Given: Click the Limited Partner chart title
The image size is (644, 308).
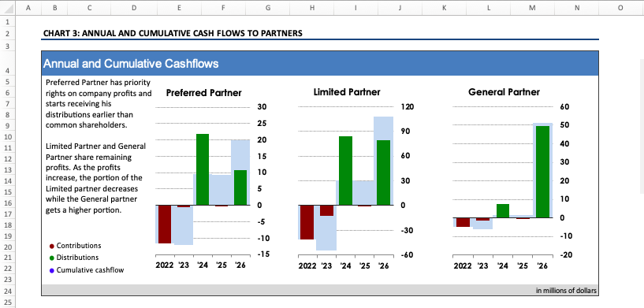Looking at the screenshot, I should [x=347, y=92].
